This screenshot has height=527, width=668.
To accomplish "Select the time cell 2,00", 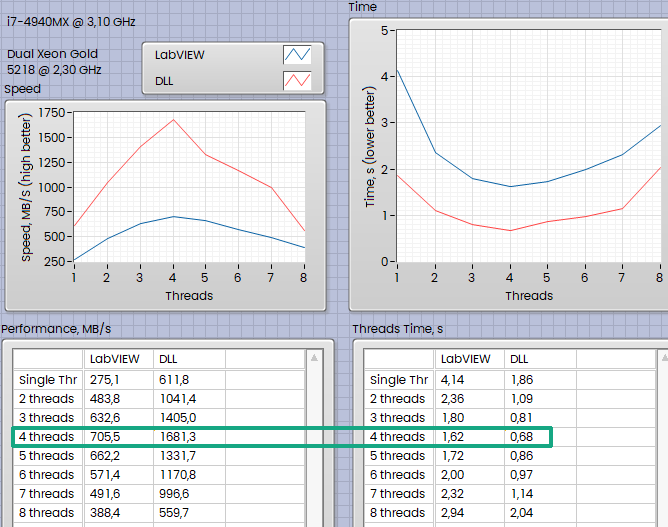I will click(x=469, y=475).
